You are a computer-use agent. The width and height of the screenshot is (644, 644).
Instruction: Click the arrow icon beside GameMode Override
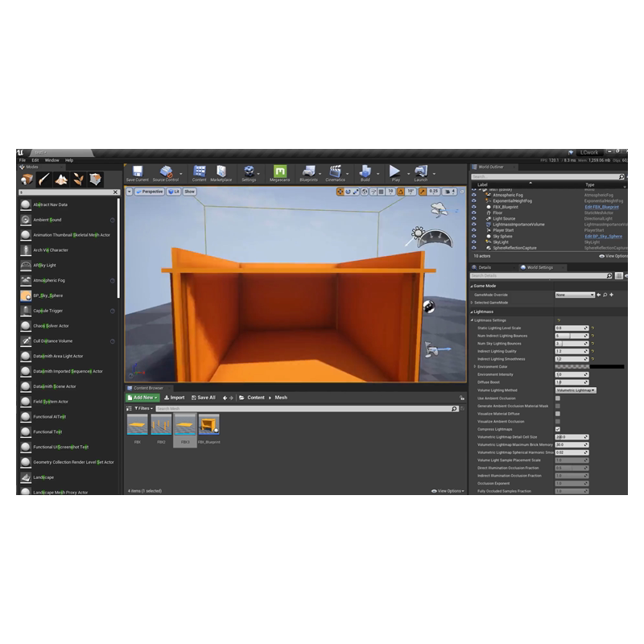[x=599, y=295]
